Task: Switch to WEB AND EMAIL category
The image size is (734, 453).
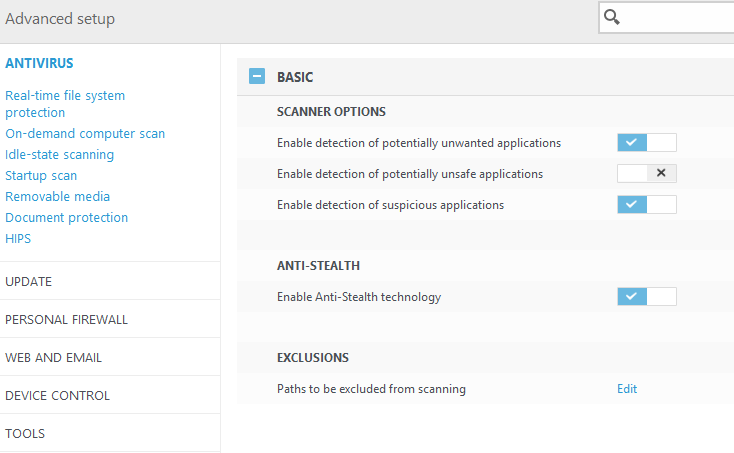Action: coord(54,358)
